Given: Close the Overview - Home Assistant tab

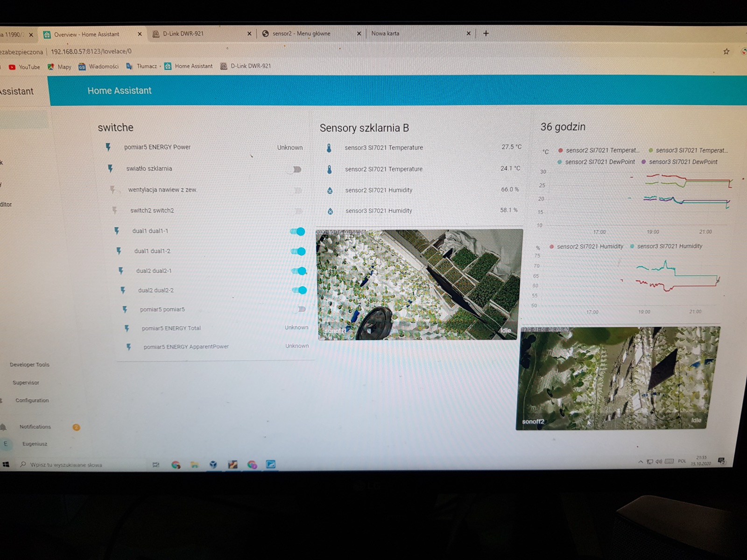Looking at the screenshot, I should point(140,34).
